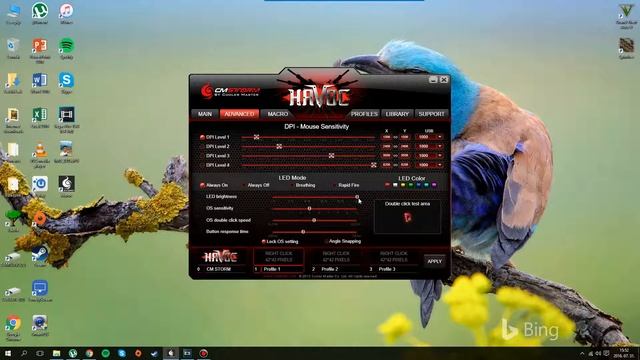Screen dimensions: 640x360
Task: Switch to Chrome on the taskbar
Action: pyautogui.click(x=89, y=353)
